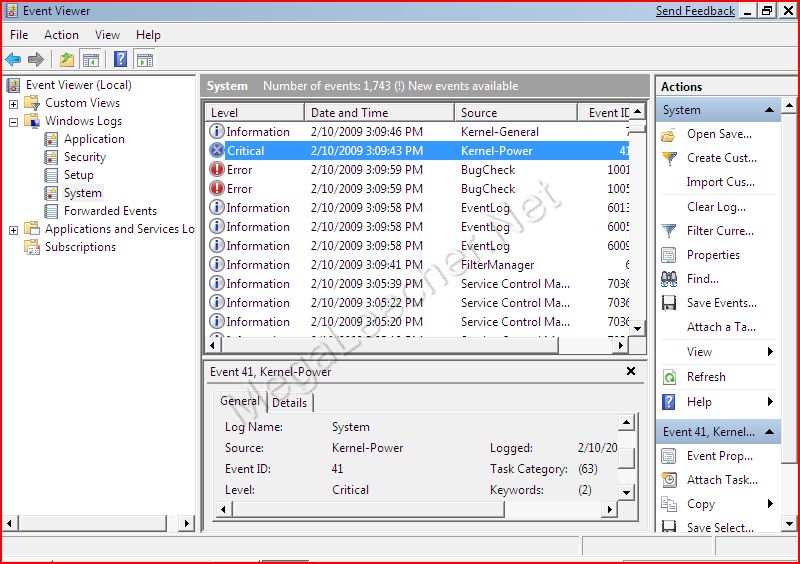
Task: Switch to the Details tab
Action: pos(289,402)
